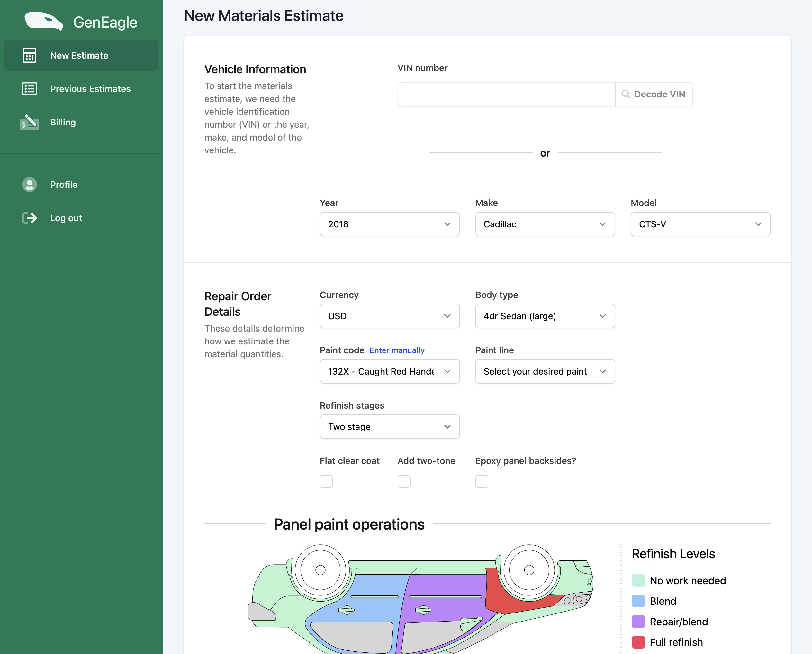The image size is (812, 654).
Task: Toggle the Flat clear coat checkbox
Action: [326, 480]
